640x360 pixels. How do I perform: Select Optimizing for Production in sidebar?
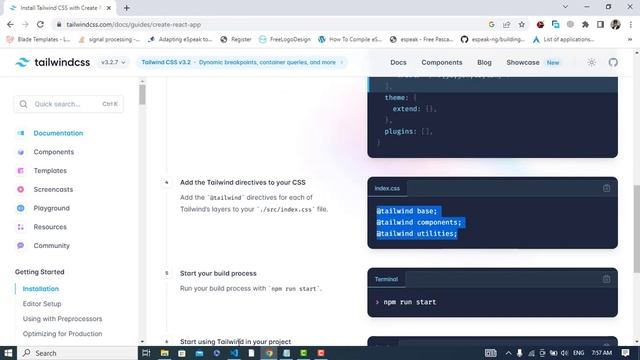point(62,334)
